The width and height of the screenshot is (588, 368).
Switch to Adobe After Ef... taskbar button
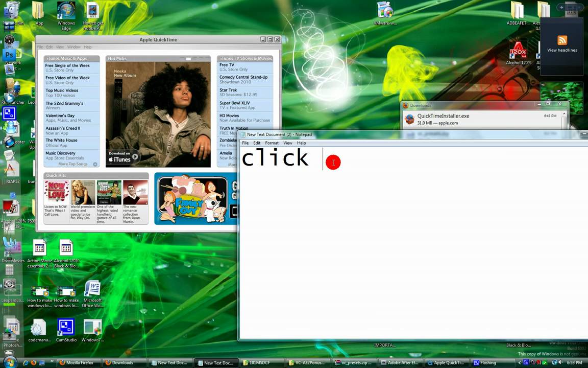click(x=401, y=363)
